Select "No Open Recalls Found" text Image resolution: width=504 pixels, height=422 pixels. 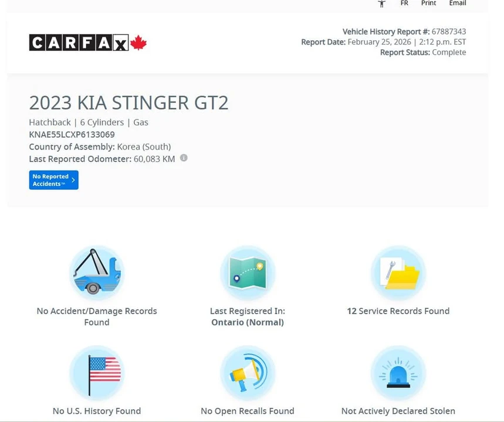pyautogui.click(x=248, y=411)
